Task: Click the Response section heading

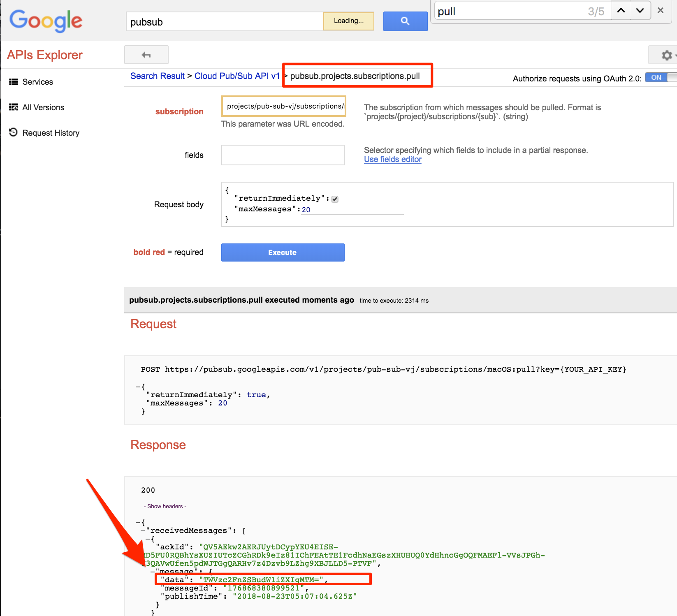Action: point(158,445)
